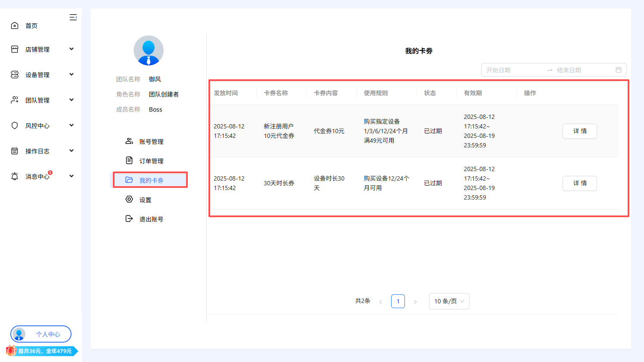Open the 10 条/页 page size dropdown
The width and height of the screenshot is (644, 362).
coord(449,301)
